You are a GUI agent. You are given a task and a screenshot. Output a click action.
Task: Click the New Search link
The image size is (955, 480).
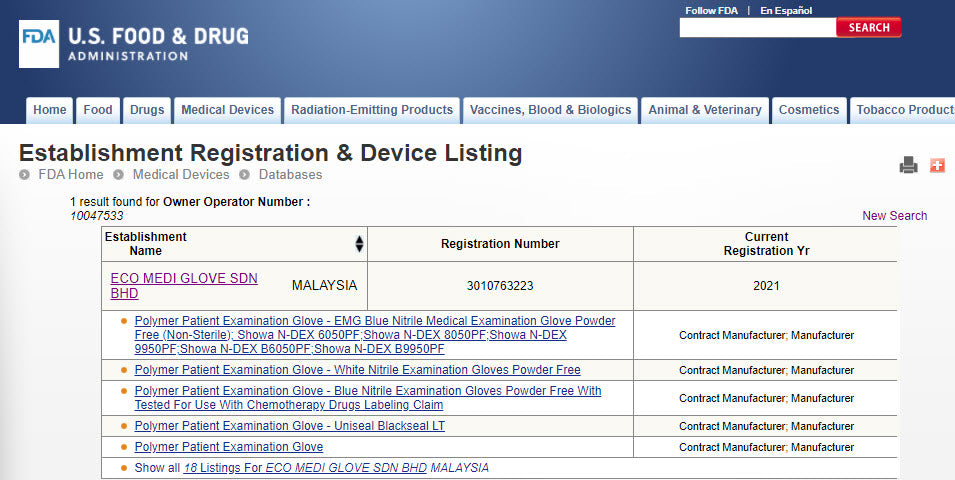[x=894, y=216]
